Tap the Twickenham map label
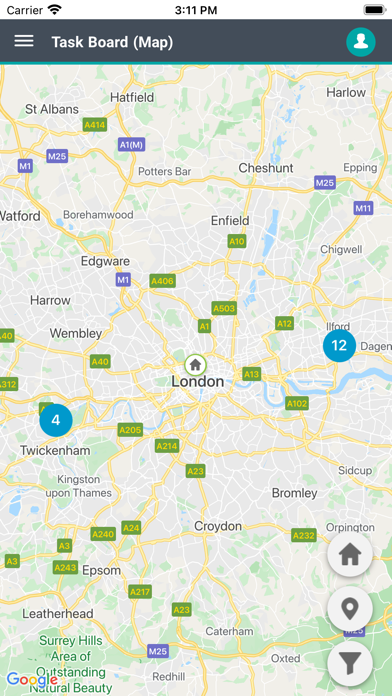 coord(55,451)
